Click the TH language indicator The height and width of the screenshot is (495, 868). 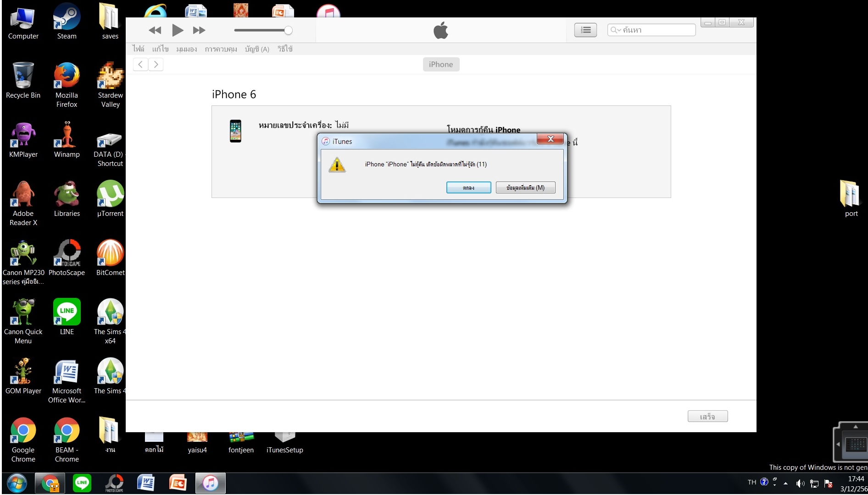(x=751, y=482)
